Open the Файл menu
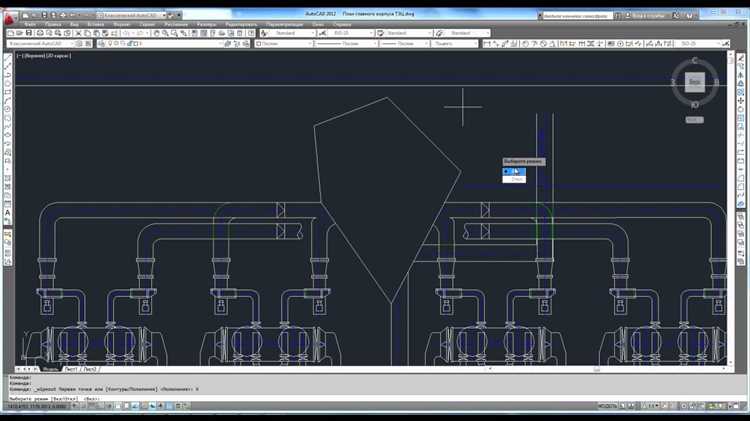Viewport: 750px width, 421px height. coord(30,24)
